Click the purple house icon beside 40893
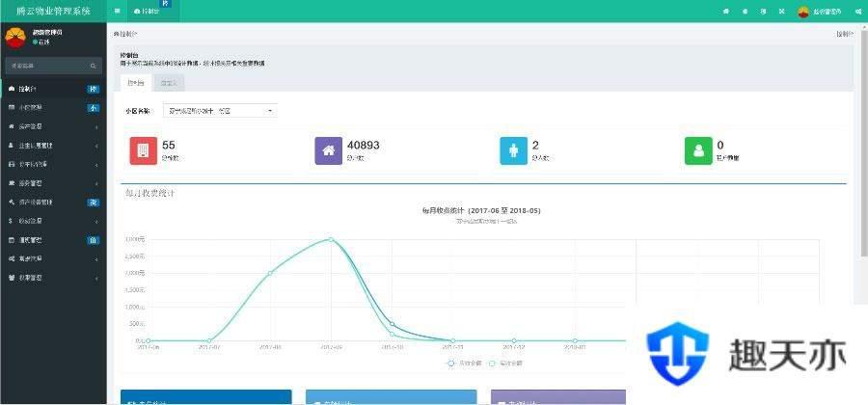Viewport: 868px width, 405px height. 328,150
